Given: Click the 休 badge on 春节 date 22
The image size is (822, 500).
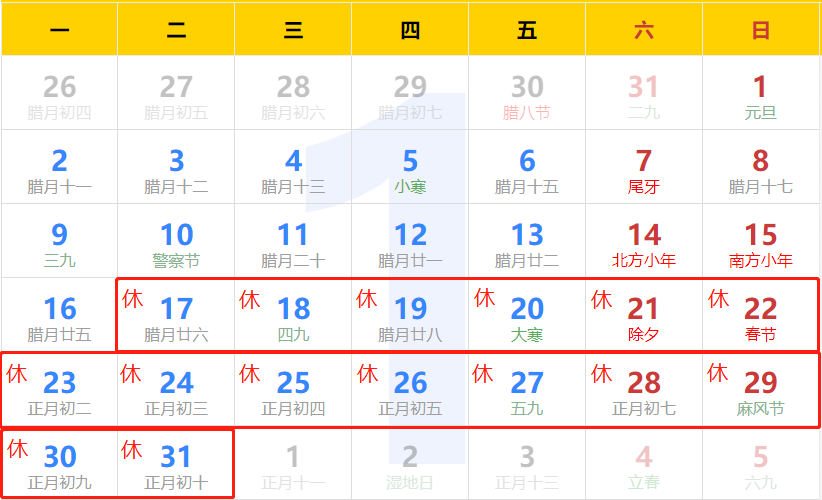Looking at the screenshot, I should coord(719,299).
